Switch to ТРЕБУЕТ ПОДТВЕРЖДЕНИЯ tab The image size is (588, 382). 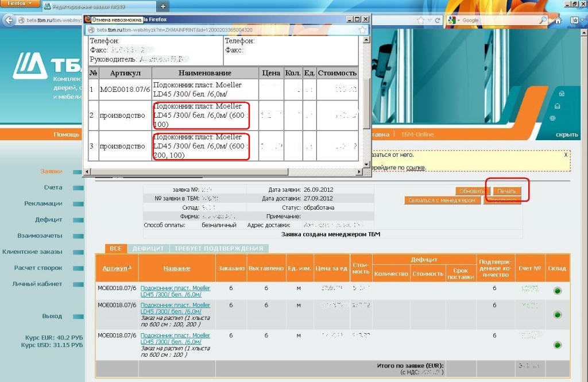coord(219,248)
